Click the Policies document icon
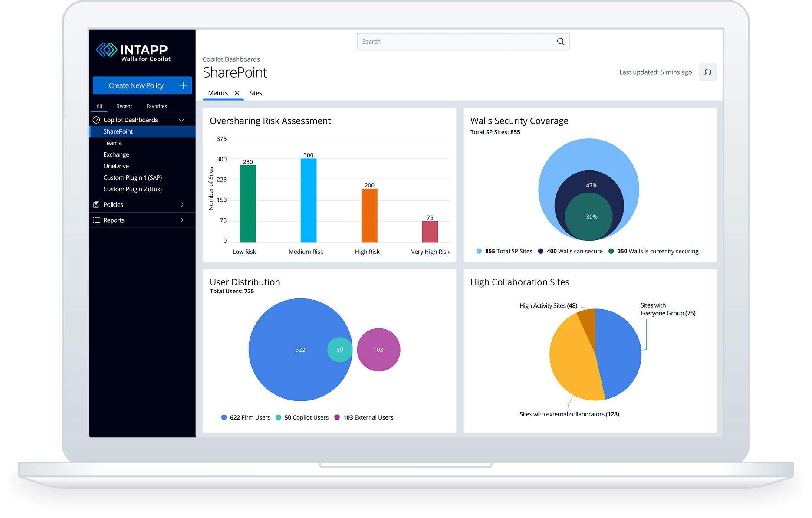Image resolution: width=812 pixels, height=518 pixels. pos(96,204)
